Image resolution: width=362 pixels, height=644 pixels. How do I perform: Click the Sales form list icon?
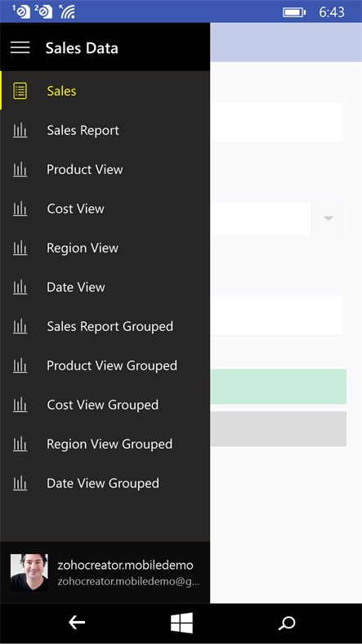(x=20, y=91)
